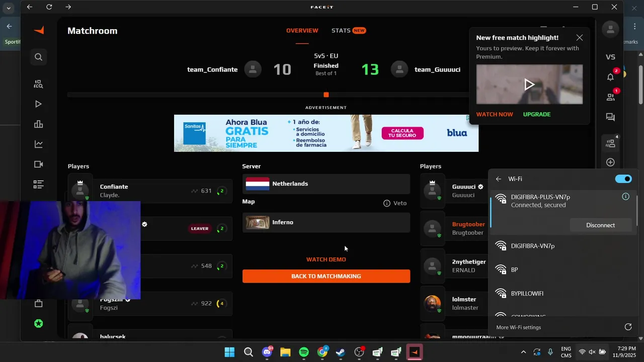This screenshot has height=362, width=644.
Task: Click WATCH NOW on the highlight popup
Action: 495,114
